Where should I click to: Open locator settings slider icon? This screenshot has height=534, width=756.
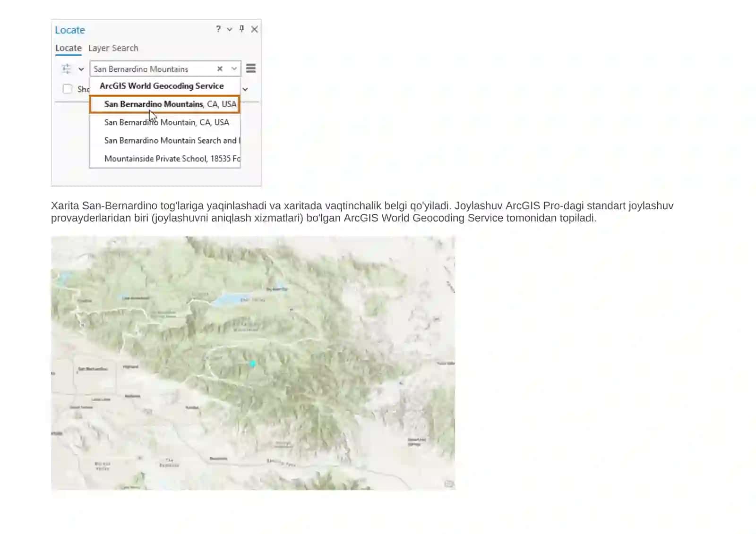pos(67,69)
